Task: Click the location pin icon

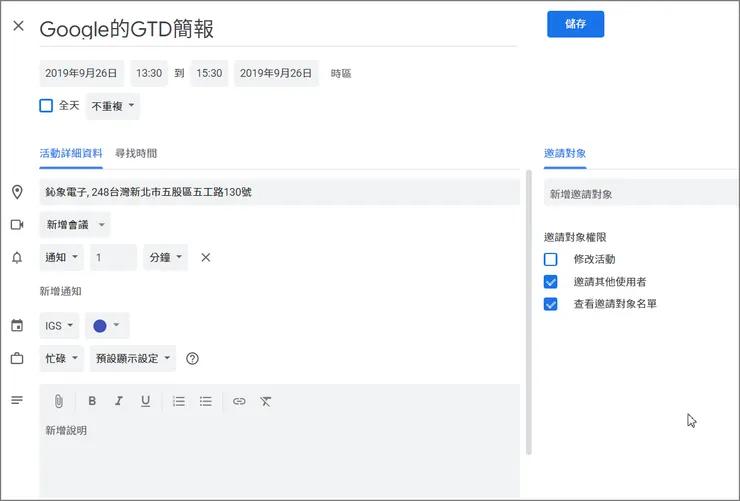Action: pyautogui.click(x=17, y=192)
